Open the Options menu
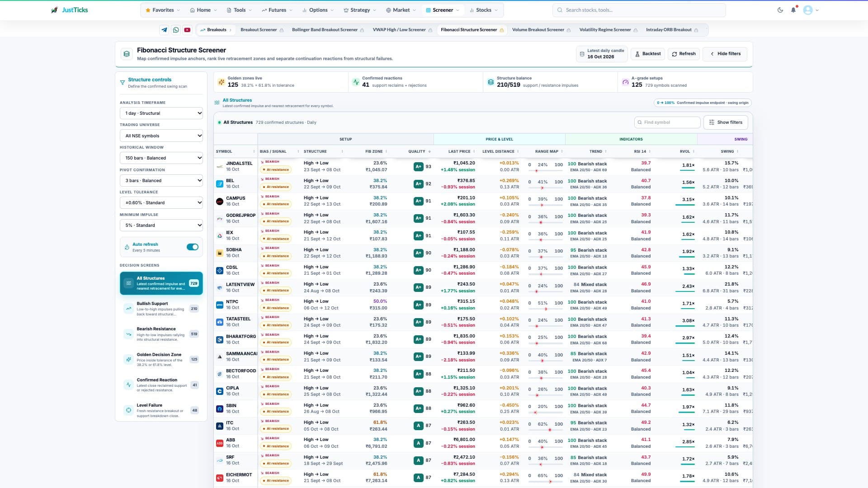868x488 pixels. (x=318, y=10)
